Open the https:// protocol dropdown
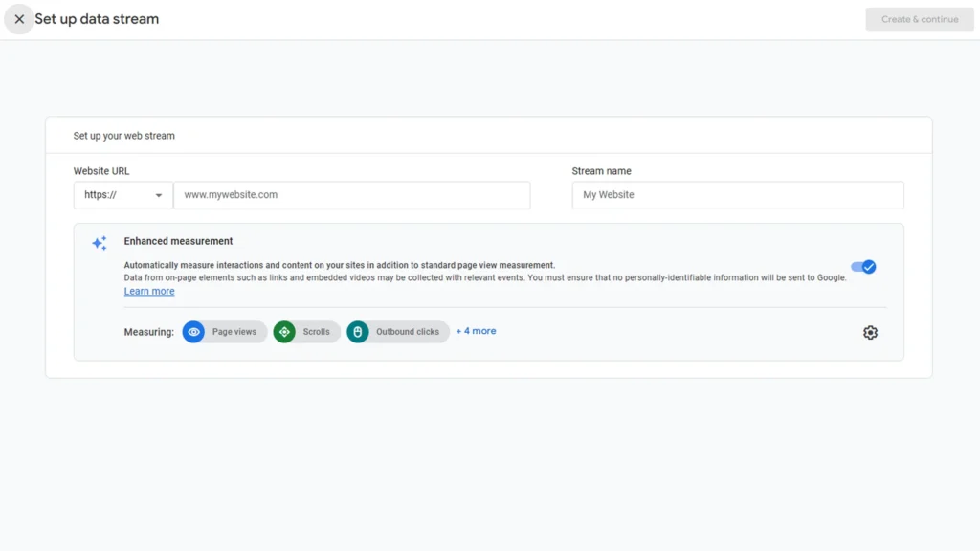This screenshot has height=551, width=980. (122, 195)
